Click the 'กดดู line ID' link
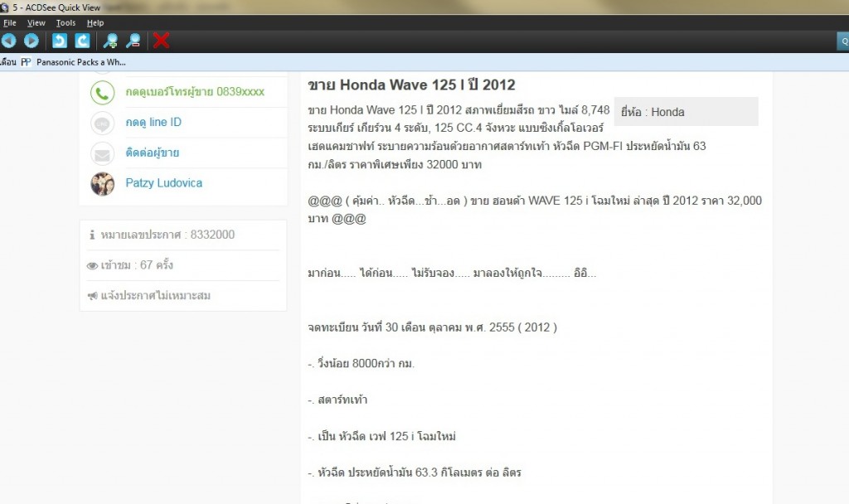Viewport: 849px width, 504px height. [153, 123]
